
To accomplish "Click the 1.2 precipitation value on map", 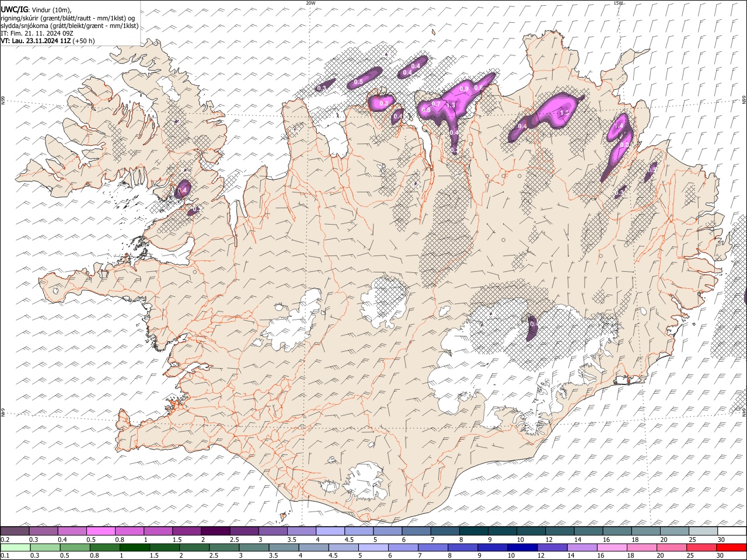I will (564, 113).
